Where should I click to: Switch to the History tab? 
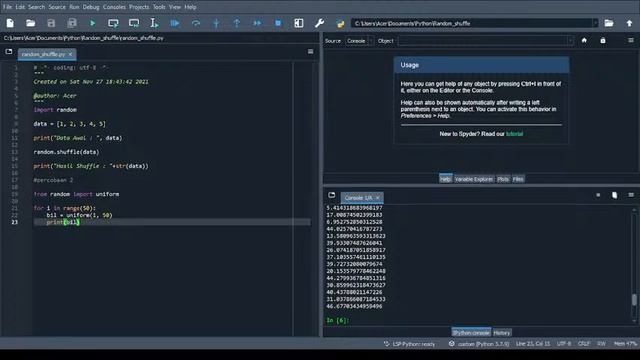(x=502, y=333)
